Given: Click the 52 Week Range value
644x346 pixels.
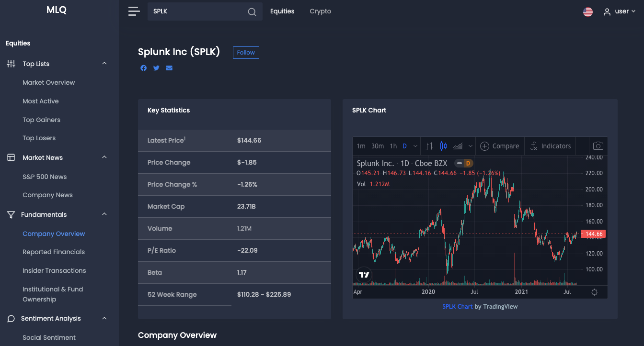Looking at the screenshot, I should 264,295.
